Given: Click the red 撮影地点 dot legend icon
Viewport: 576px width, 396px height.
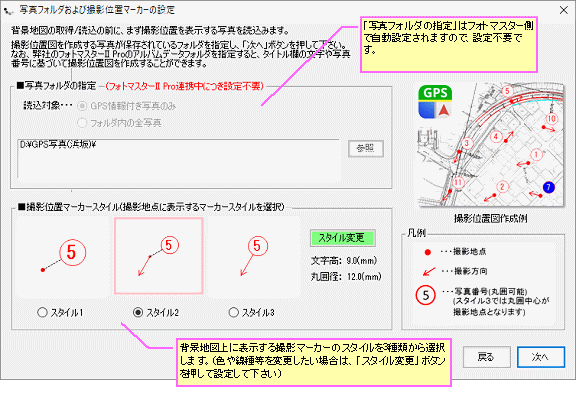Looking at the screenshot, I should (427, 252).
